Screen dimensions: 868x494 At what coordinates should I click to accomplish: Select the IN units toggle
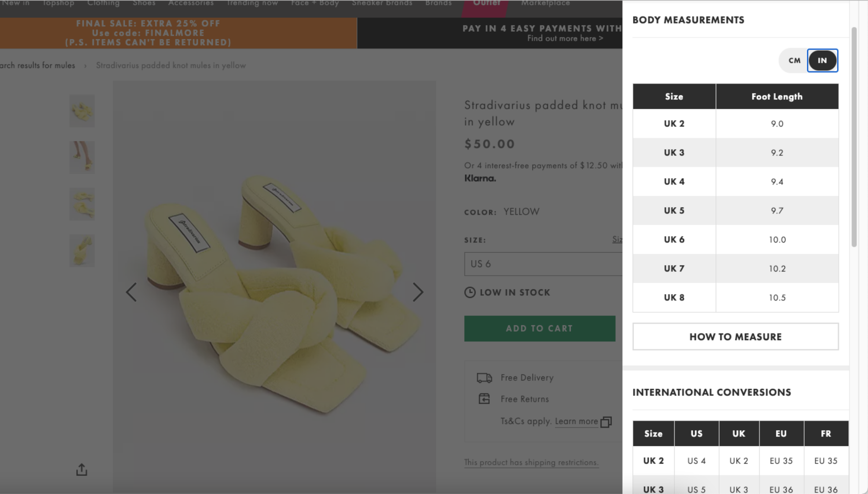(x=822, y=60)
